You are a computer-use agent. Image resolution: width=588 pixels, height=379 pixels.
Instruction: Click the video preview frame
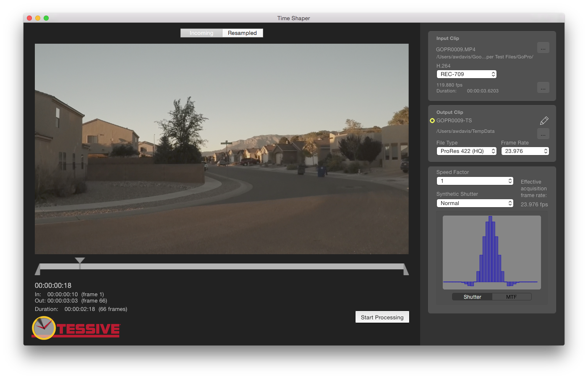(x=222, y=149)
